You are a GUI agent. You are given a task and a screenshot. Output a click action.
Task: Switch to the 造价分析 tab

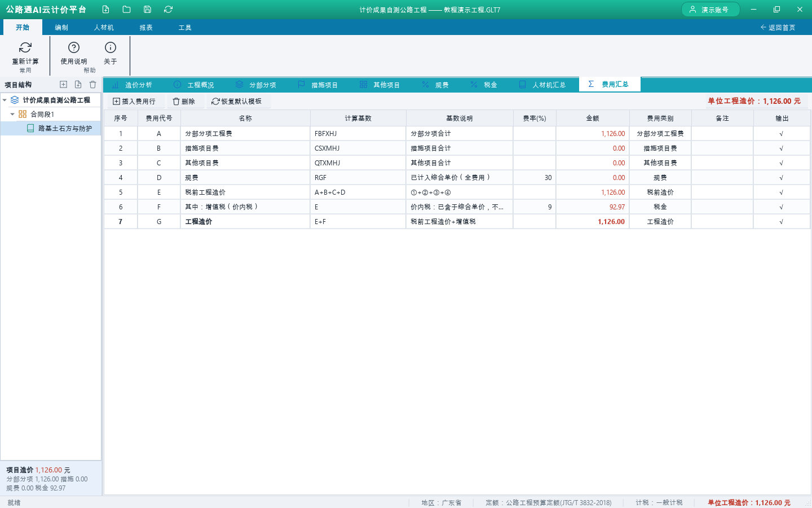[133, 85]
